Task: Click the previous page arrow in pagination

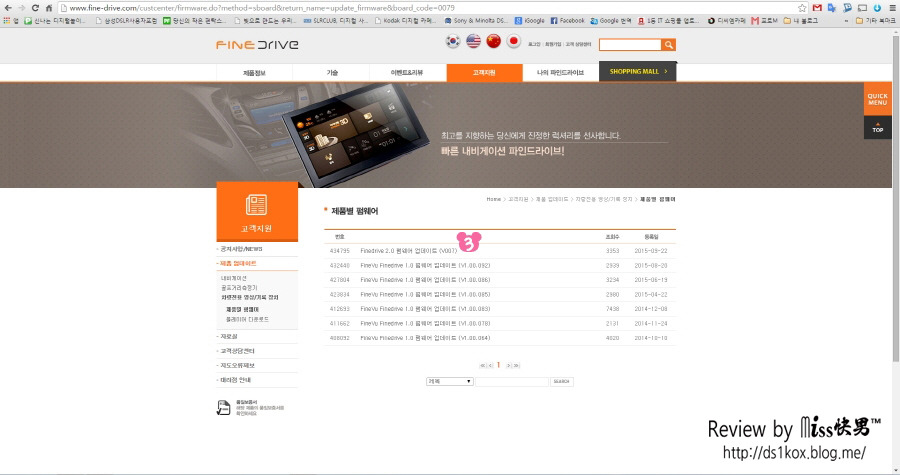Action: (490, 365)
